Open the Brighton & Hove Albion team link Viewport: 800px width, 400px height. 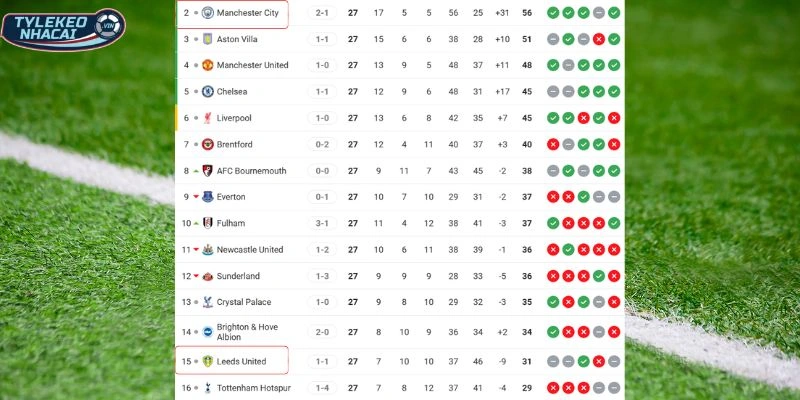247,332
